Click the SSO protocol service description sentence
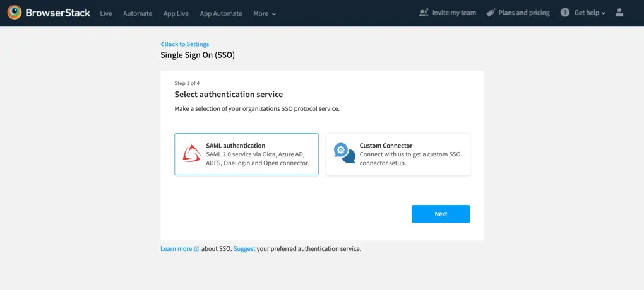 pyautogui.click(x=257, y=109)
